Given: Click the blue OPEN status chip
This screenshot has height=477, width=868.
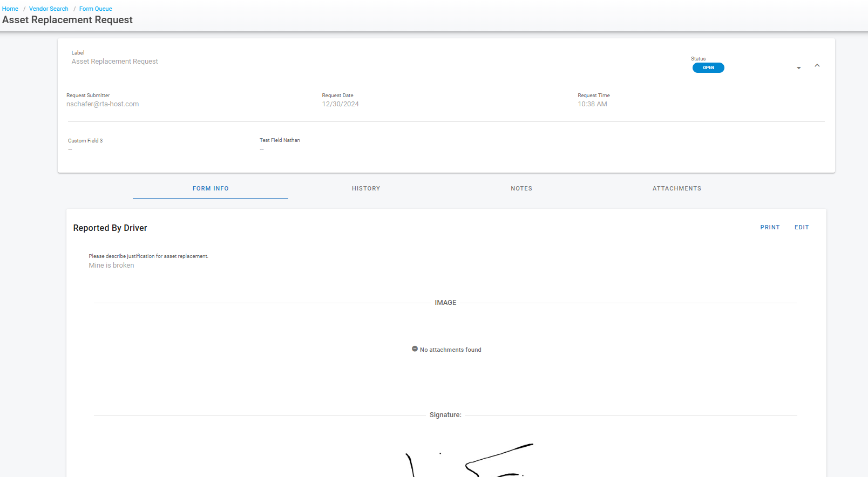Looking at the screenshot, I should 708,68.
